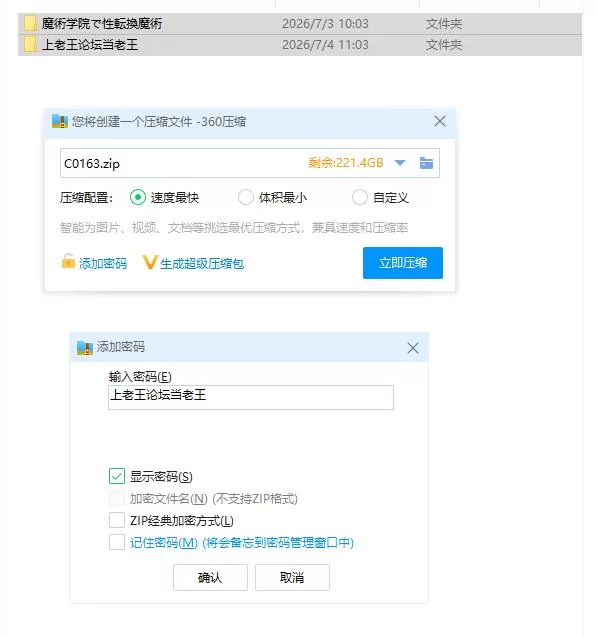Click the 剩余:221.4GB free space text
The image size is (596, 637).
pyautogui.click(x=346, y=163)
